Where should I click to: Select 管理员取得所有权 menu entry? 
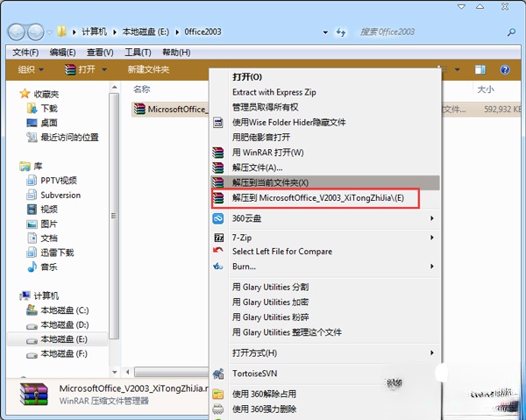[x=325, y=107]
